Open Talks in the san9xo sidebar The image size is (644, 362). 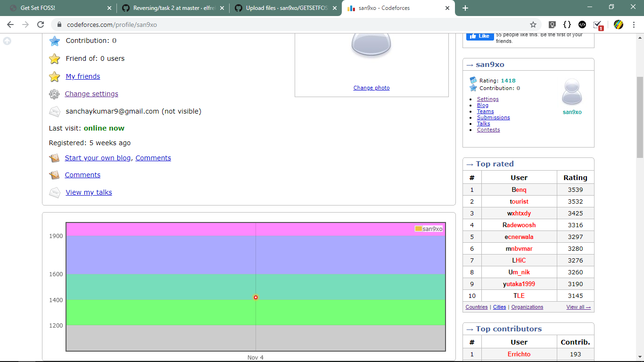(x=484, y=123)
